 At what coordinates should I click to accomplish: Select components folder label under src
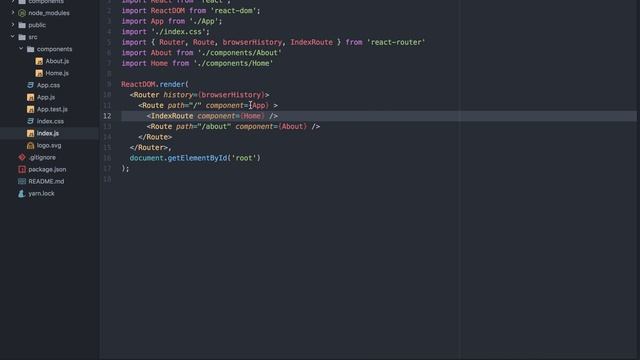point(54,49)
